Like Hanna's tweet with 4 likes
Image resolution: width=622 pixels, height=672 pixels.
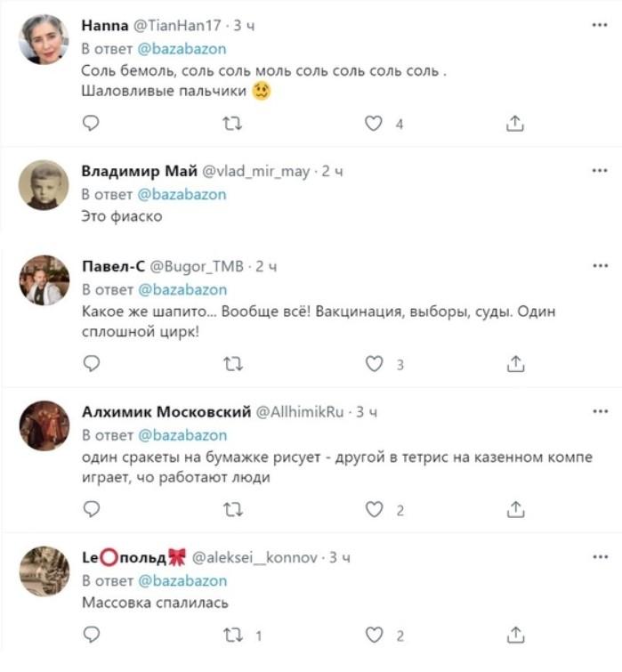pyautogui.click(x=375, y=124)
